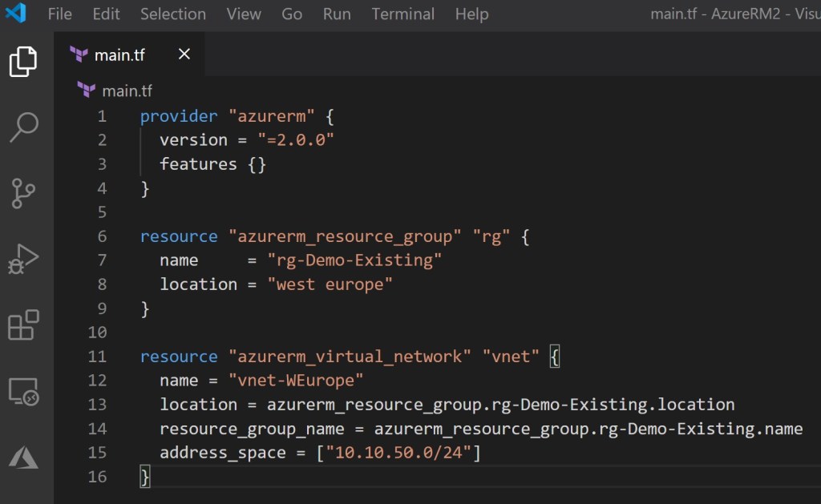Screen dimensions: 821x504
Task: Open the View menu
Action: [244, 14]
